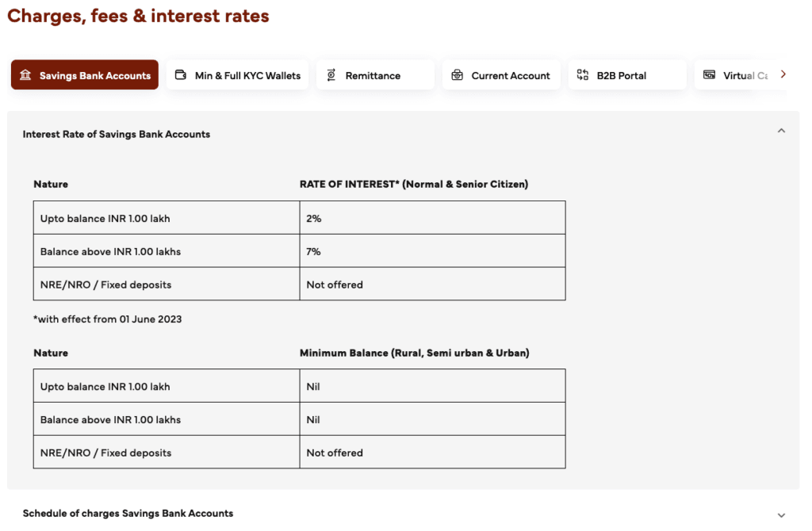Select the Savings Bank Accounts tab
The height and width of the screenshot is (531, 812).
(x=85, y=75)
